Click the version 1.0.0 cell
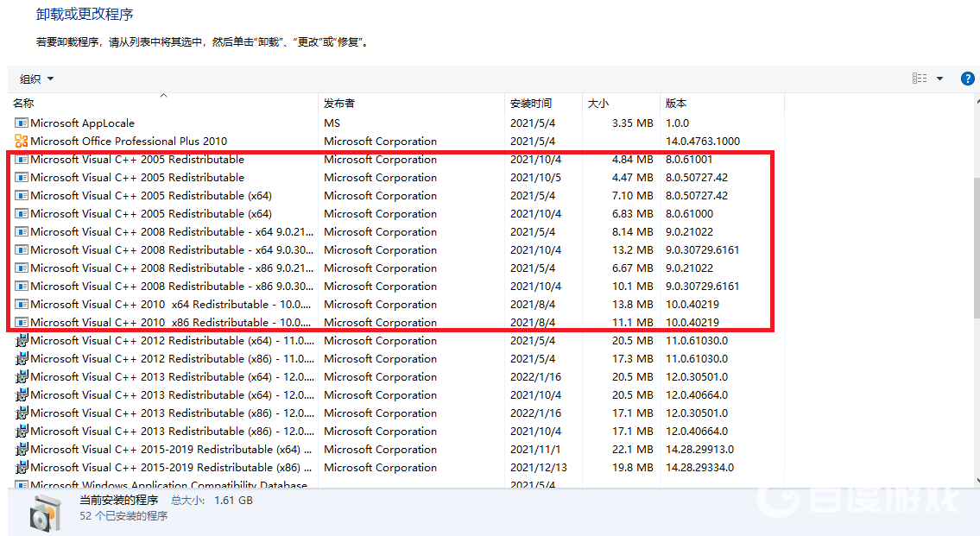This screenshot has height=536, width=980. point(678,123)
